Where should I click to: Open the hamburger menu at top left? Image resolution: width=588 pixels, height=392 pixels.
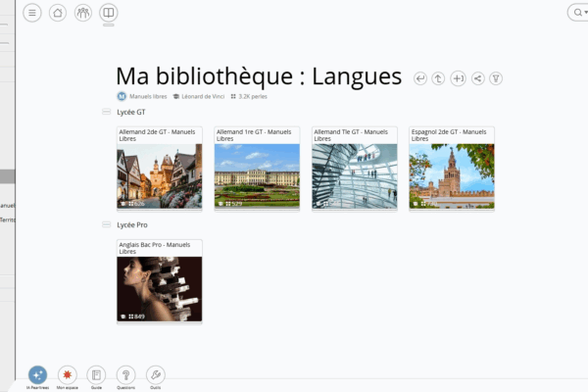pos(32,13)
